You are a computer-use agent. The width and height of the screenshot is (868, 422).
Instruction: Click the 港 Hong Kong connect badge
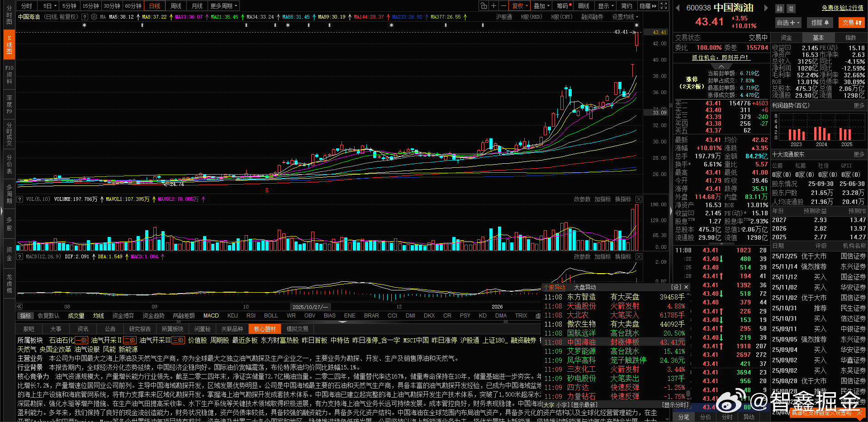click(x=791, y=9)
